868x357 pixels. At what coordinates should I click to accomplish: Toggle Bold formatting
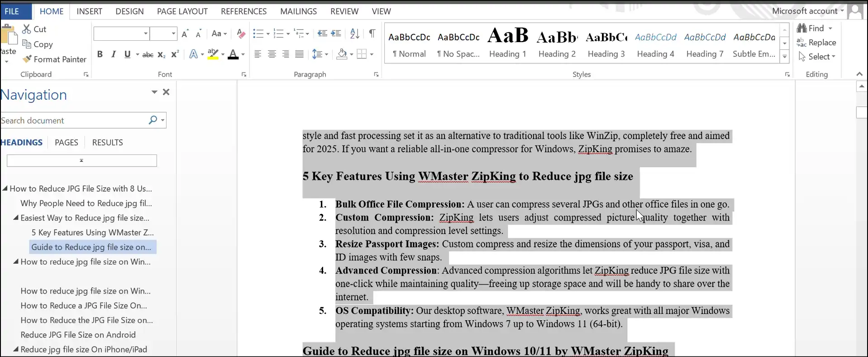100,54
